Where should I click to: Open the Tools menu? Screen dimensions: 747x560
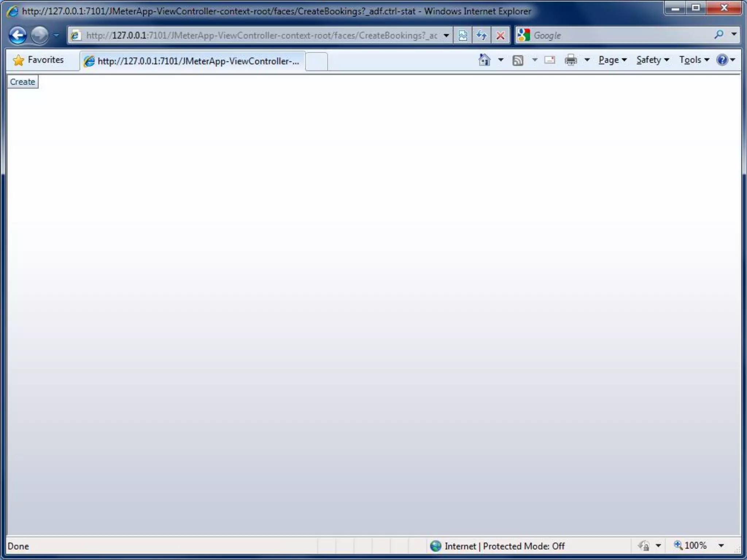tap(694, 60)
